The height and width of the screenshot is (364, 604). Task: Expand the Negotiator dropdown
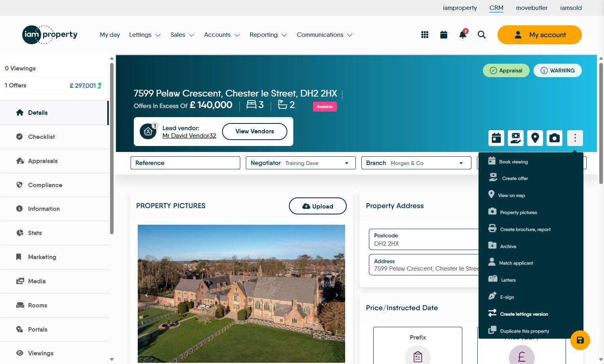pyautogui.click(x=301, y=163)
